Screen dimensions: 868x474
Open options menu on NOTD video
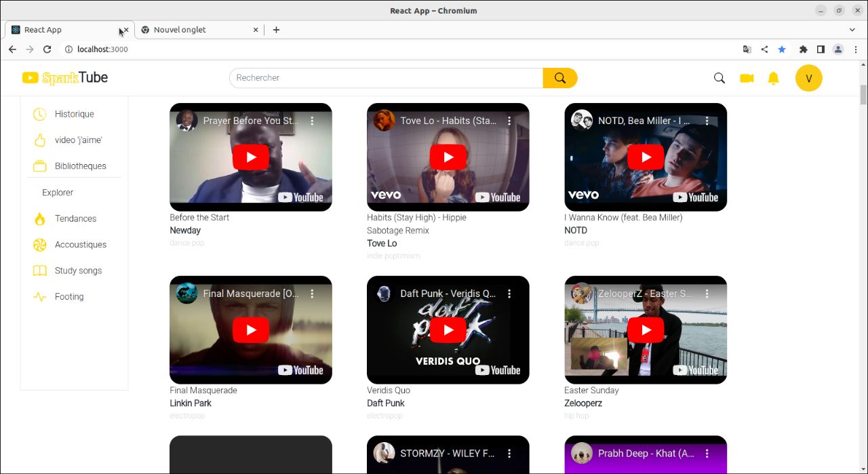(x=707, y=121)
